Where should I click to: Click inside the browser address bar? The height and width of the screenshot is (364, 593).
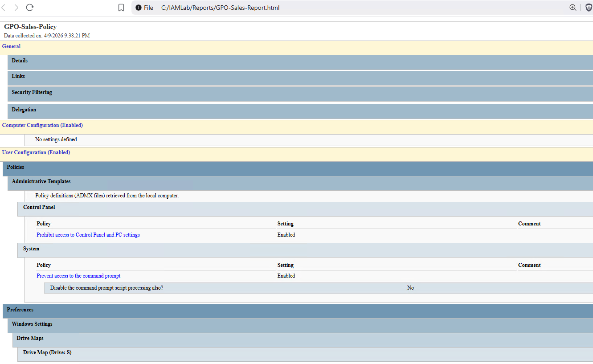click(x=312, y=7)
